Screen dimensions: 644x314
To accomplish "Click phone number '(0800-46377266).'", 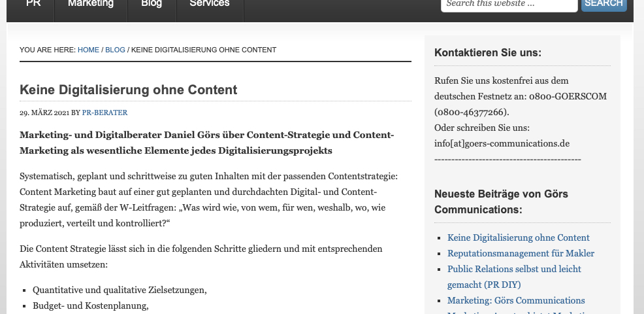I will tap(472, 112).
